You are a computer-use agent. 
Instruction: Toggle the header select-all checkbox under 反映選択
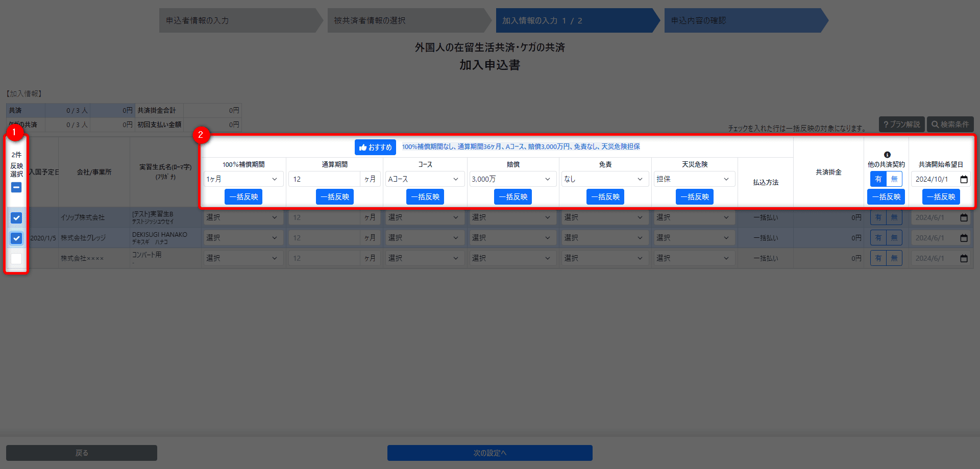click(16, 187)
